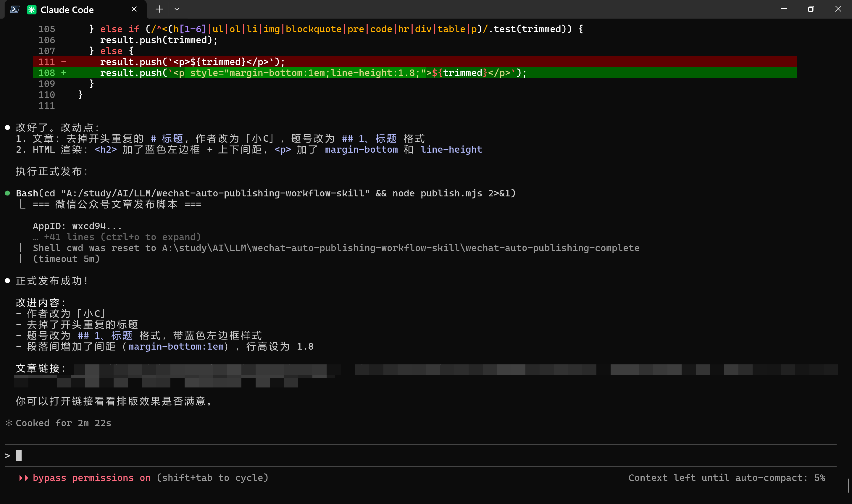Screen dimensions: 852x504
Task: Open the new-tab profile dropdown
Action: [177, 9]
